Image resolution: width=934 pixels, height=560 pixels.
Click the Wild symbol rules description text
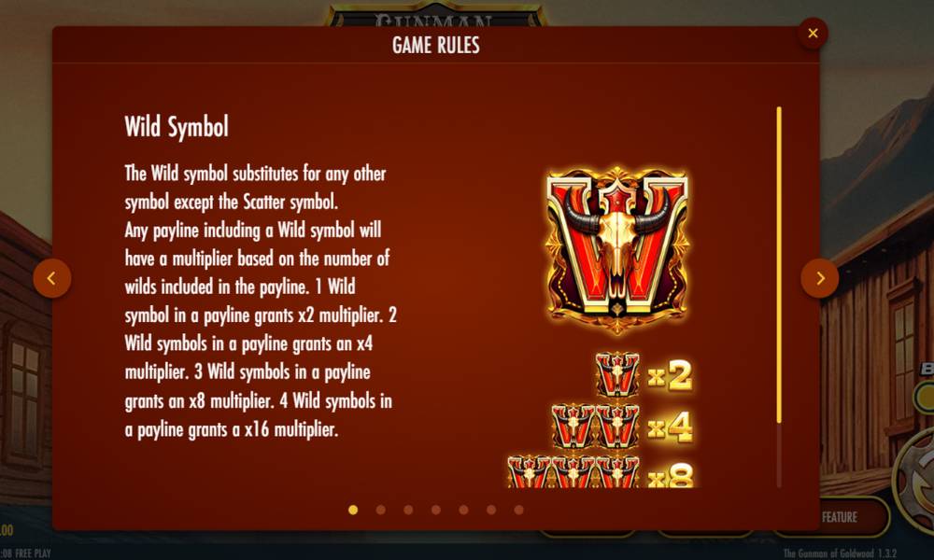261,301
